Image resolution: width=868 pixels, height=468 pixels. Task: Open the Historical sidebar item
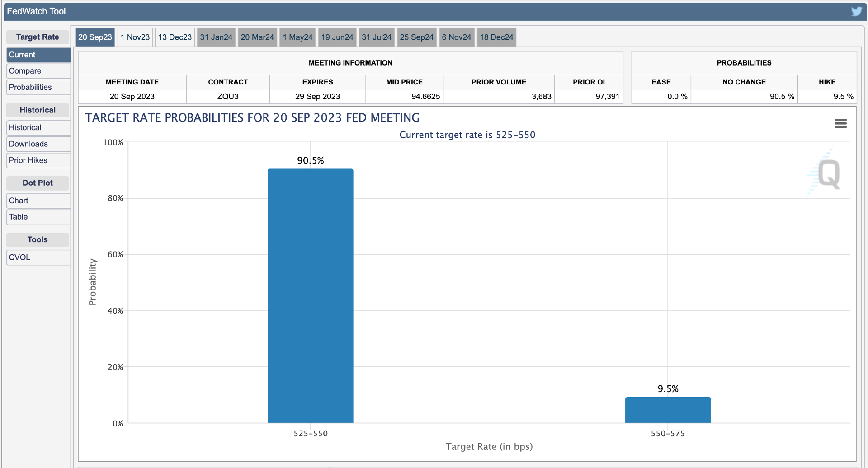point(38,128)
